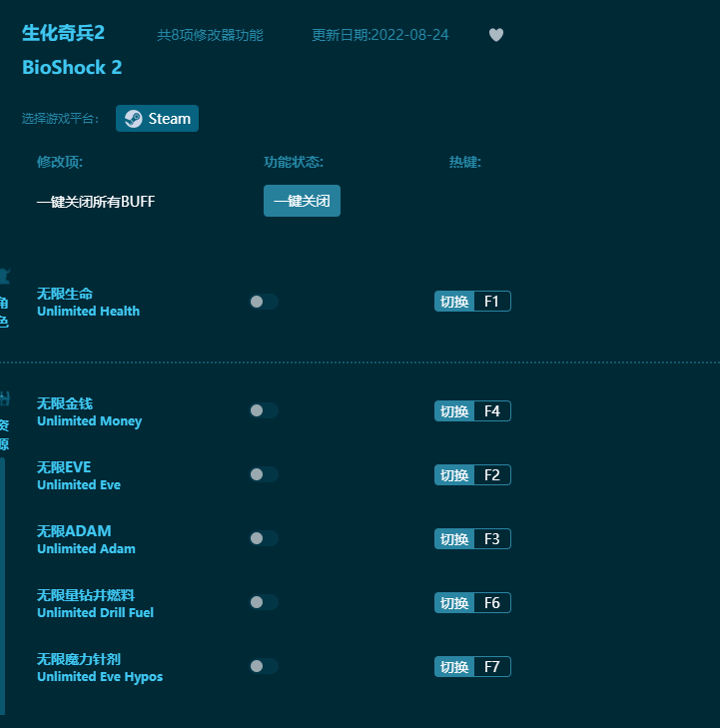The width and height of the screenshot is (720, 728).
Task: Click the 无限ADAM label
Action: pyautogui.click(x=74, y=531)
